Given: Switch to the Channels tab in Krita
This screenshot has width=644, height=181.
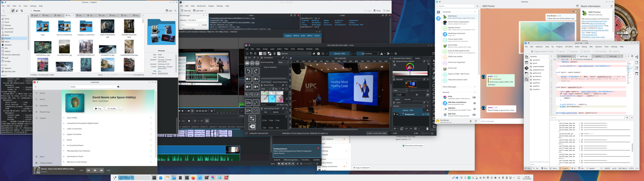Looking at the screenshot, I should (407, 99).
